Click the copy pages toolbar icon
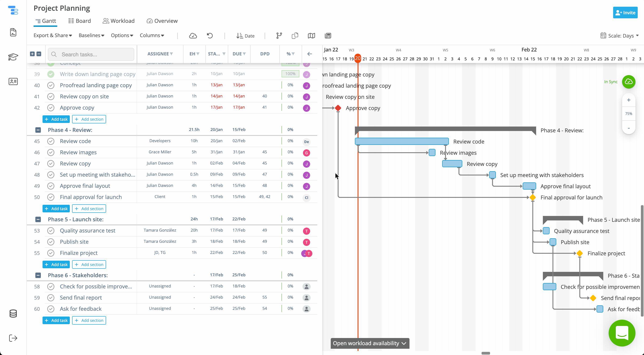Image resolution: width=644 pixels, height=355 pixels. (295, 36)
